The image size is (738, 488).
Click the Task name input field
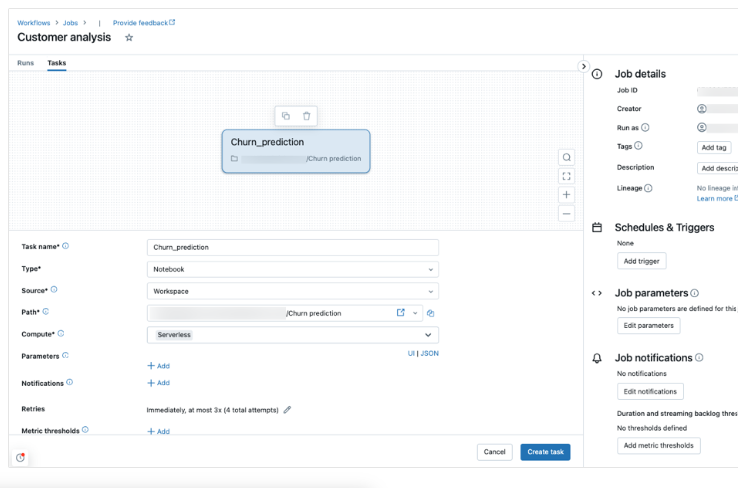pyautogui.click(x=292, y=247)
